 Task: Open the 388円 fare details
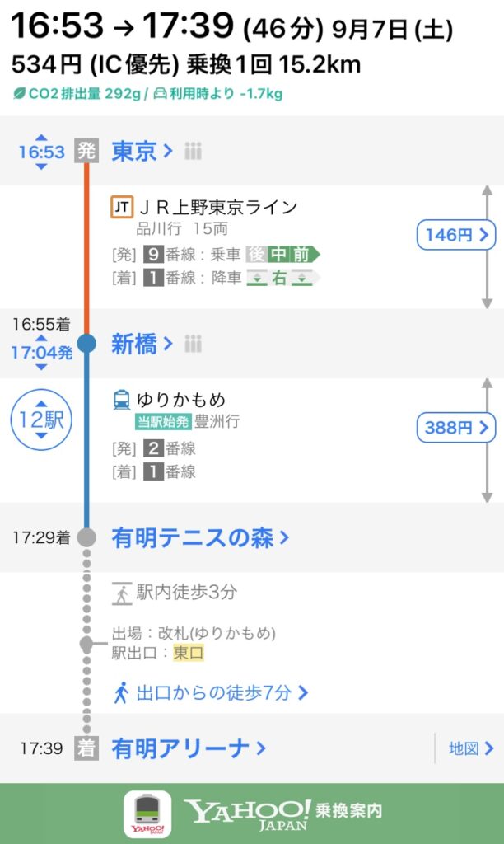point(455,428)
